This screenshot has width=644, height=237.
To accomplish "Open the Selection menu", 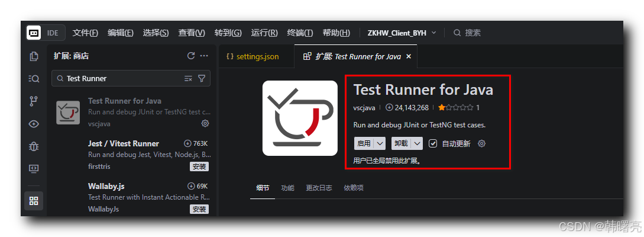I will (156, 33).
